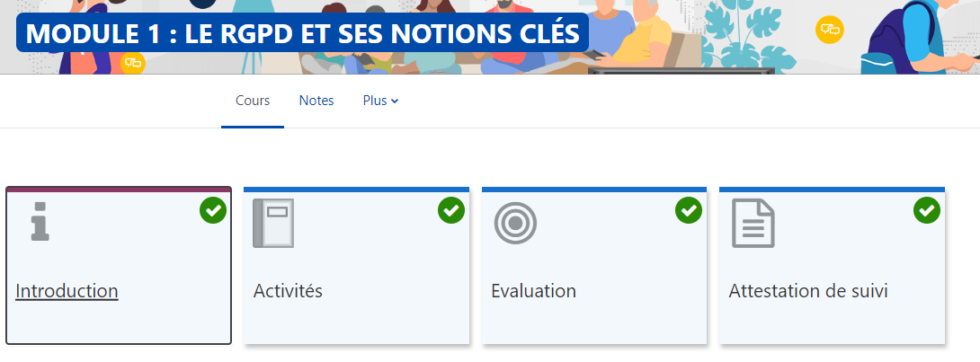Open the Introduction link
Image resolution: width=980 pixels, height=362 pixels.
[x=67, y=291]
